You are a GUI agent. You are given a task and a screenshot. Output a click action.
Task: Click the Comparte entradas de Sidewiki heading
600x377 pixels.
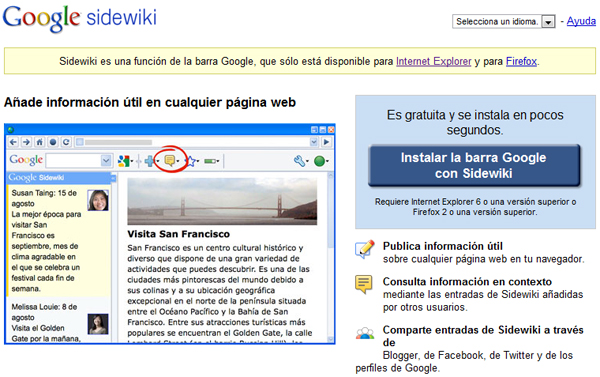(x=483, y=336)
